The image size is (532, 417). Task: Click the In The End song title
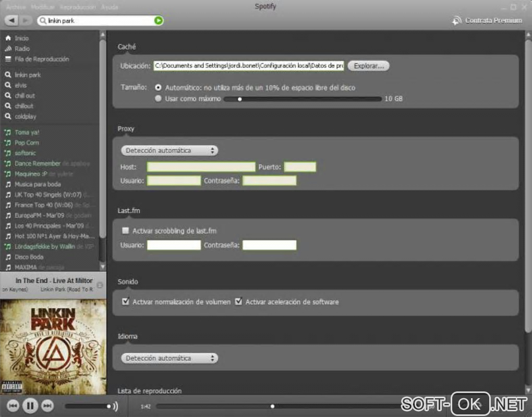point(54,280)
